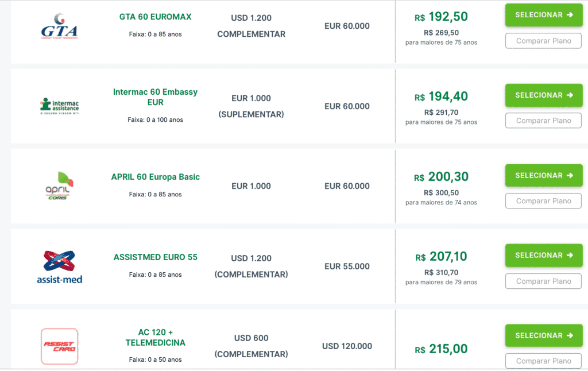This screenshot has height=371, width=588.
Task: Select the Intermac 60 Embassy plan
Action: 543,95
